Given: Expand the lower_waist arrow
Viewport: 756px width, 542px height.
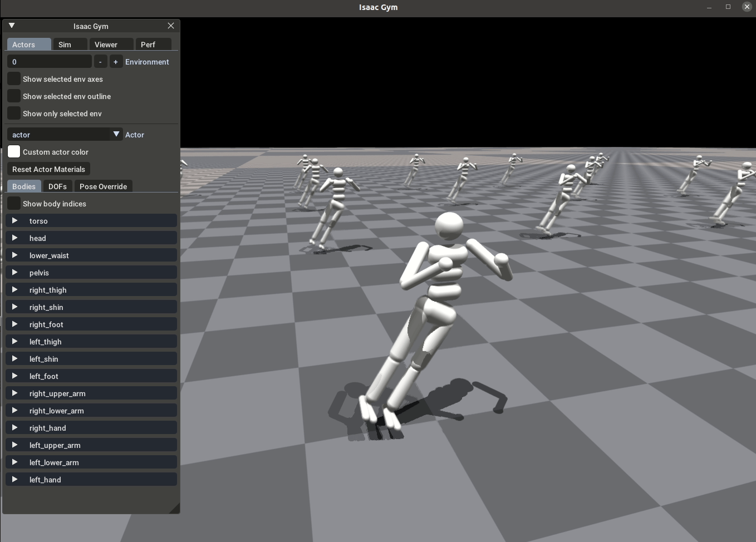Looking at the screenshot, I should 15,255.
